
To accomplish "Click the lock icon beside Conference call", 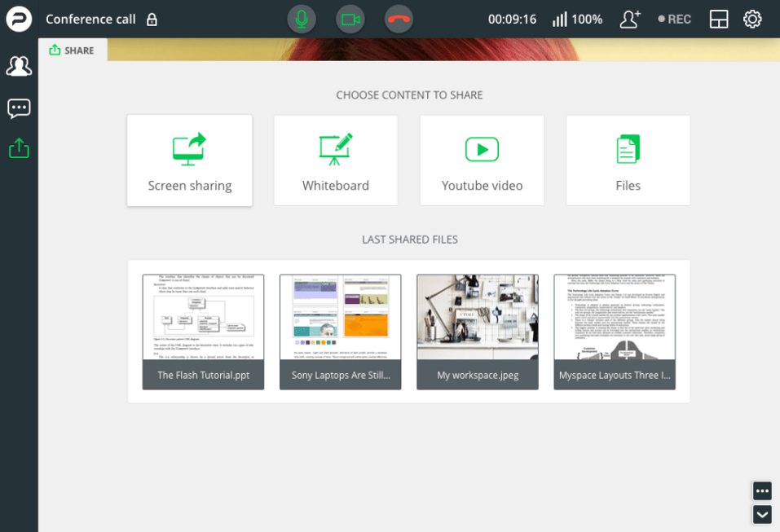I will point(152,20).
